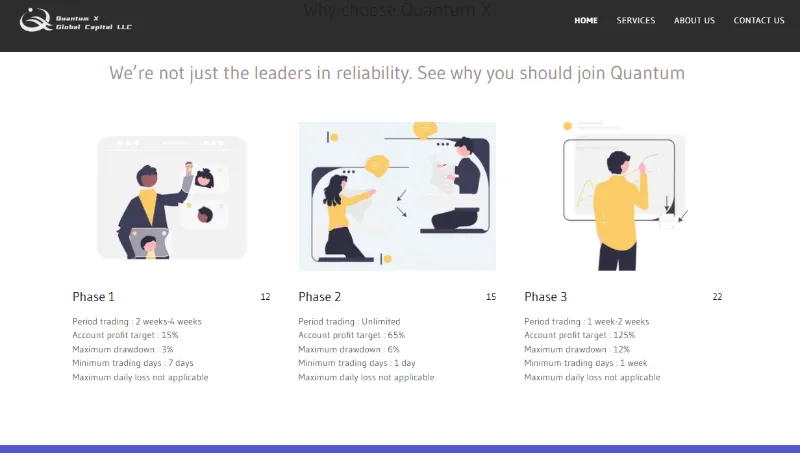Screen dimensions: 800x453
Task: Go to the Services menu item
Action: [x=636, y=20]
